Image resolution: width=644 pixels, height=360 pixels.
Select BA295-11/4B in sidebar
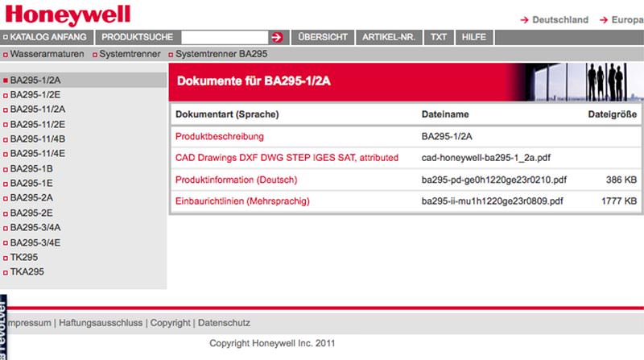click(38, 139)
